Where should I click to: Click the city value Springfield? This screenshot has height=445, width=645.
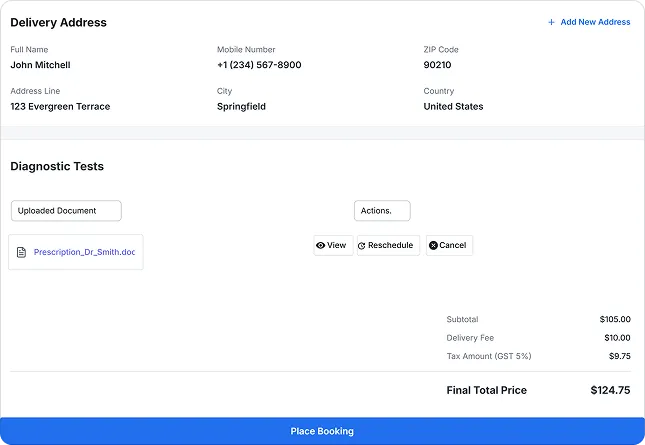241,106
